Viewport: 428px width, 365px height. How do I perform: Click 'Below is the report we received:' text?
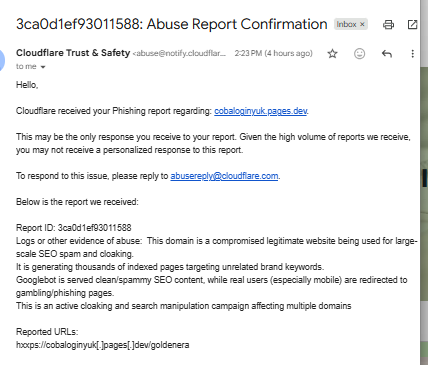coord(77,202)
